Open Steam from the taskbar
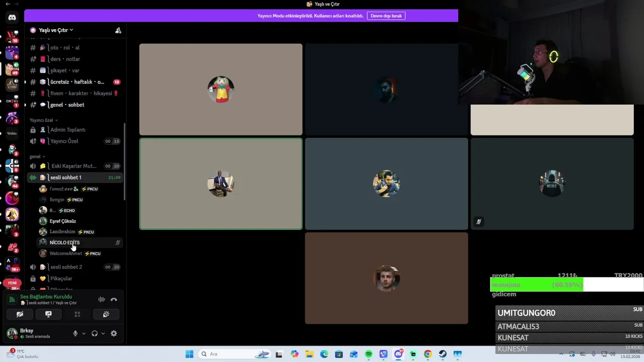Image resolution: width=644 pixels, height=362 pixels. point(442,354)
